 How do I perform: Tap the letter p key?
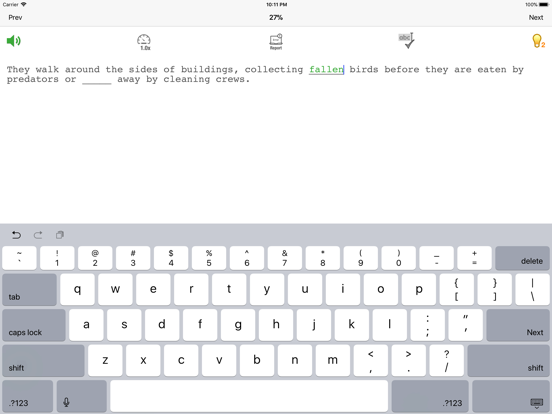[419, 290]
